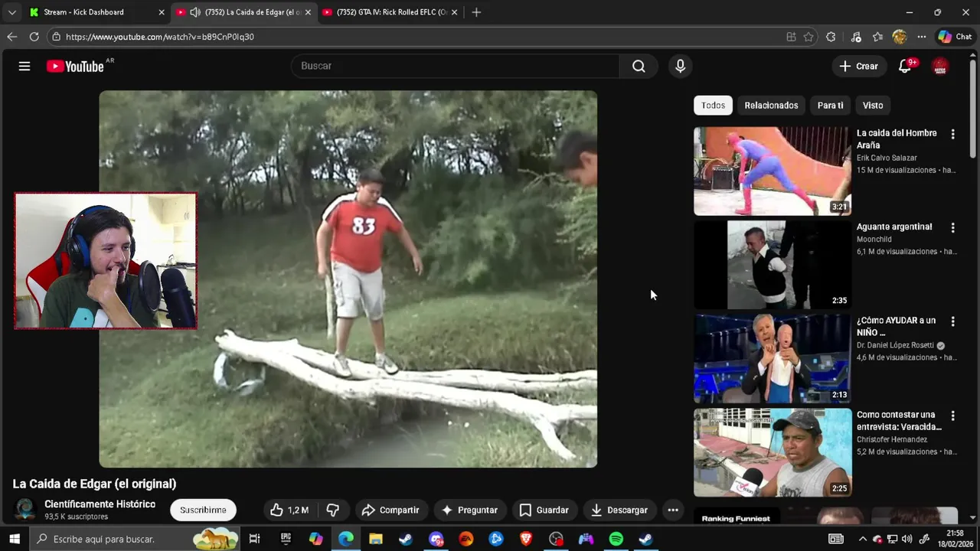Select the Relacionados filter chip

point(771,106)
